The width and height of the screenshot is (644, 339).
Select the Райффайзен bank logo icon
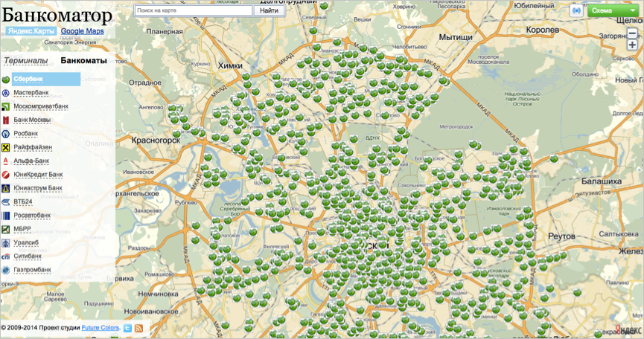pyautogui.click(x=6, y=147)
